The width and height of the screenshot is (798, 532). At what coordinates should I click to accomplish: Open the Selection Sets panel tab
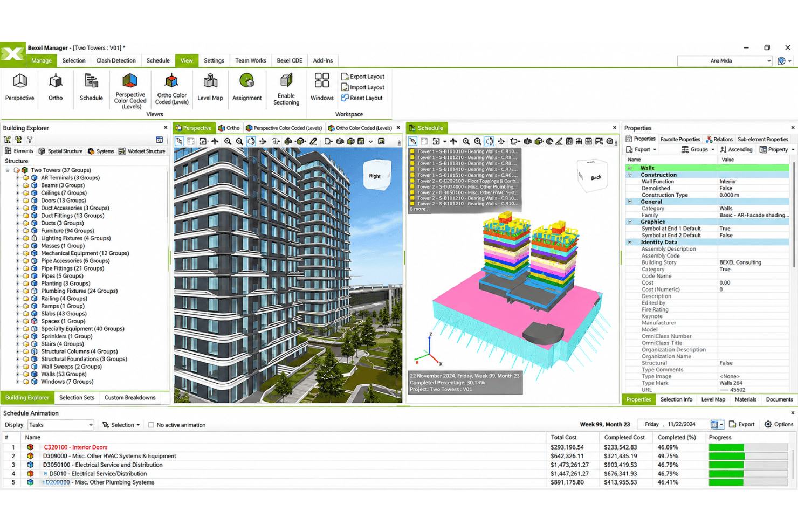point(77,398)
